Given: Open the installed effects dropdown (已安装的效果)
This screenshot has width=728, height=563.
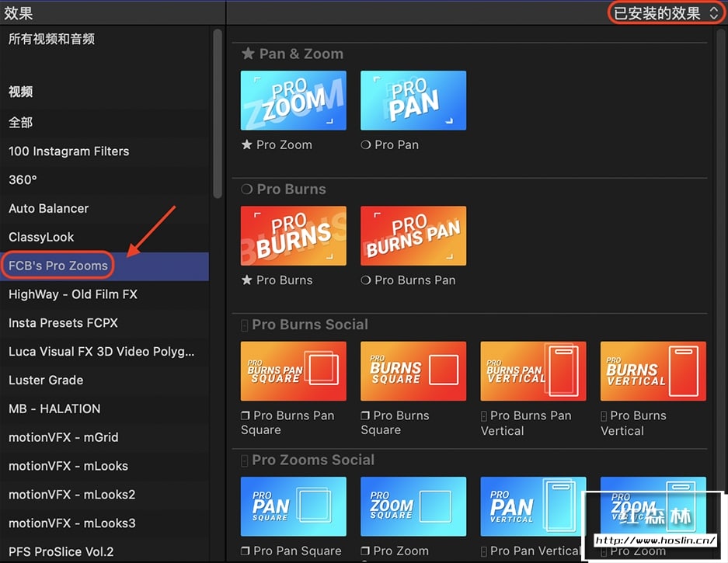Looking at the screenshot, I should click(666, 13).
